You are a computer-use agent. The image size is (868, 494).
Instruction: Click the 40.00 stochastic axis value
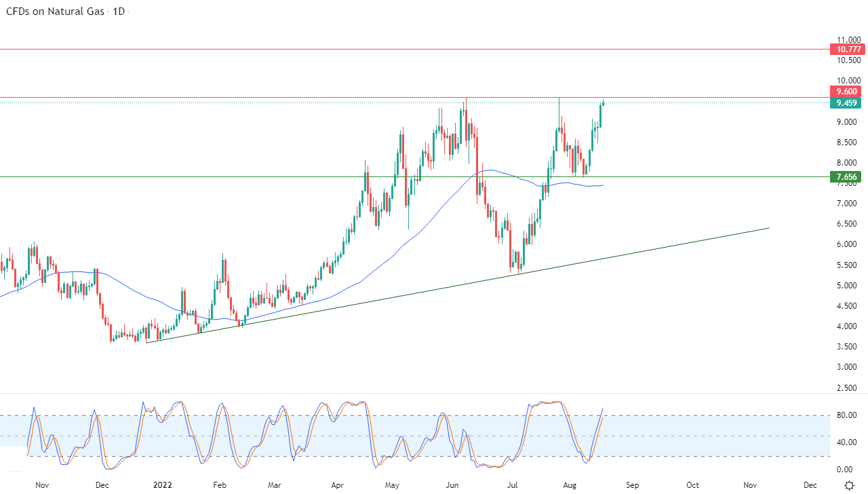(847, 443)
